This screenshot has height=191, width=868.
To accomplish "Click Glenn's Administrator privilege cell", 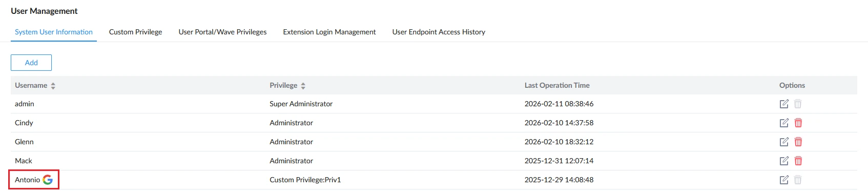I will click(x=292, y=142).
